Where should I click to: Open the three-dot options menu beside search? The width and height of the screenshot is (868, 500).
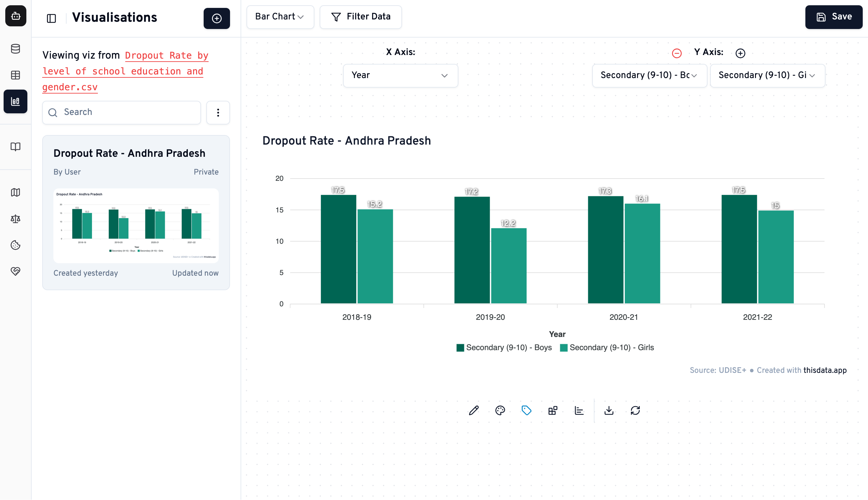pos(218,112)
